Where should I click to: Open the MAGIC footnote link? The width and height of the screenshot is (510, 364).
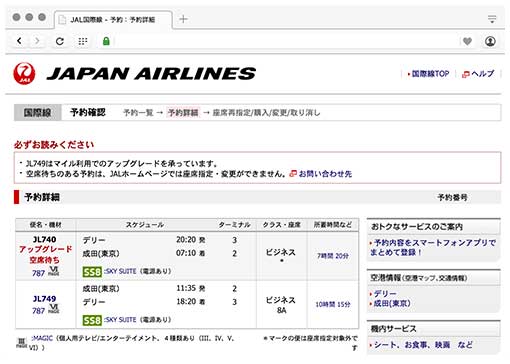(x=42, y=338)
